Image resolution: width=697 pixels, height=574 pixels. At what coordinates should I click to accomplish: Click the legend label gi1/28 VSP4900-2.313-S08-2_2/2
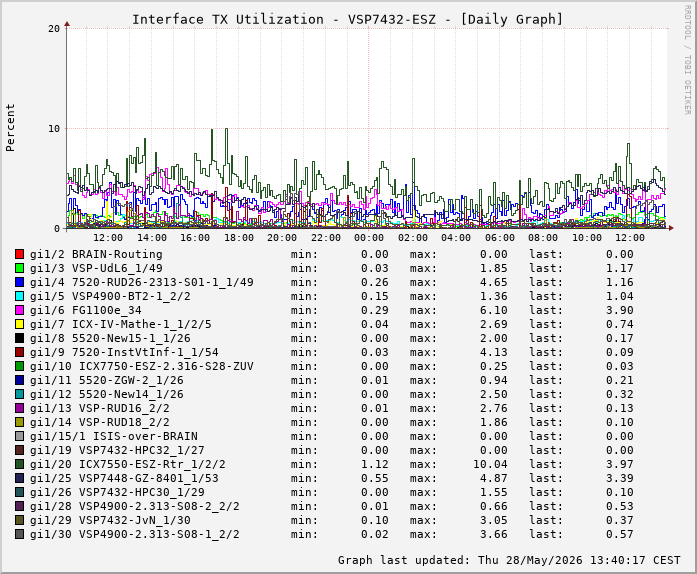[x=135, y=506]
